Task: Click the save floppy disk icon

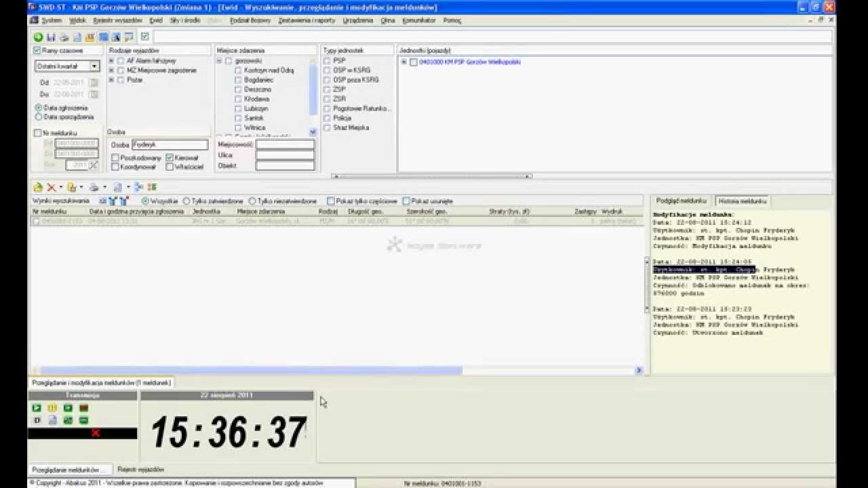Action: coord(51,37)
